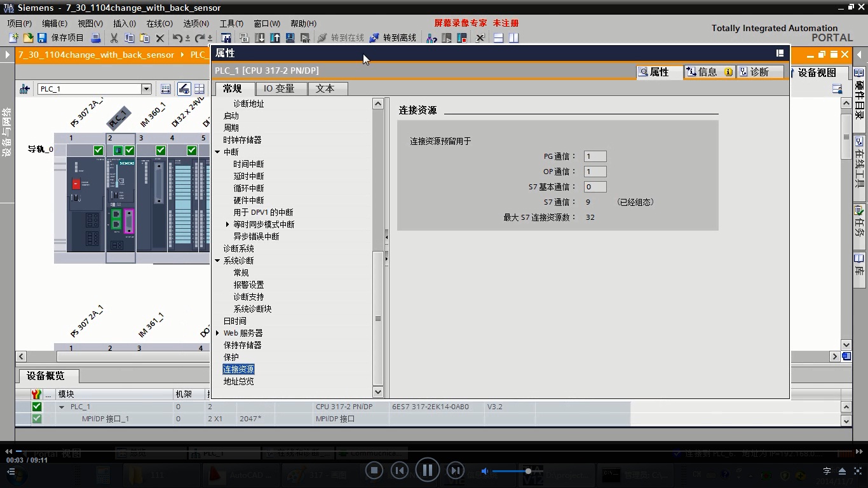Click the compile icon in the toolbar

(244, 38)
